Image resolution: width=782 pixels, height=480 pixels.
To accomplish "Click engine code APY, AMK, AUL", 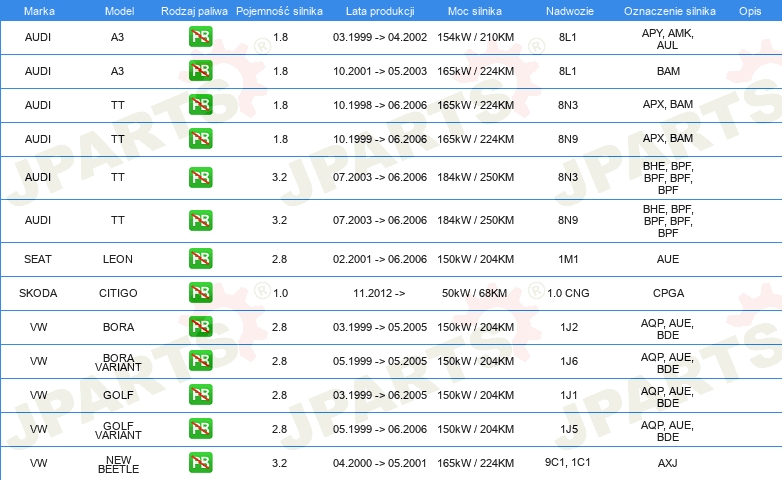I will point(668,39).
